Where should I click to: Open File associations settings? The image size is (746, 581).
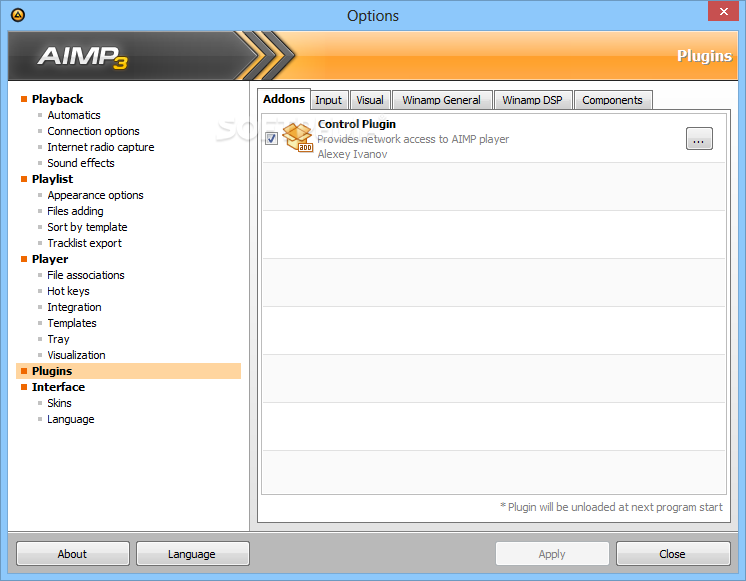pyautogui.click(x=86, y=275)
